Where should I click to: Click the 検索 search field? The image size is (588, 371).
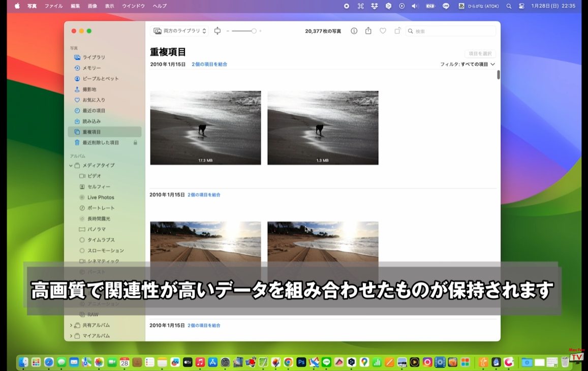[450, 31]
